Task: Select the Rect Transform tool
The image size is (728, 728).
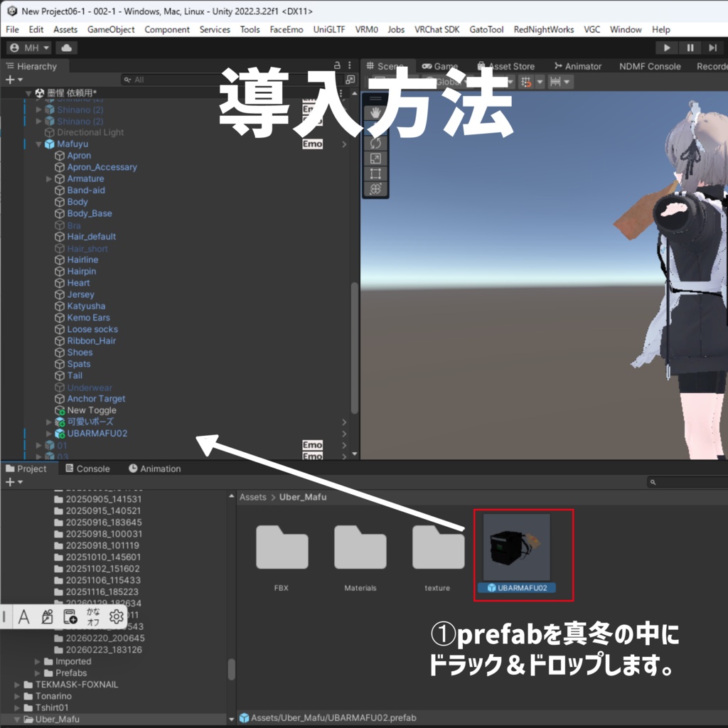Action: [x=375, y=173]
